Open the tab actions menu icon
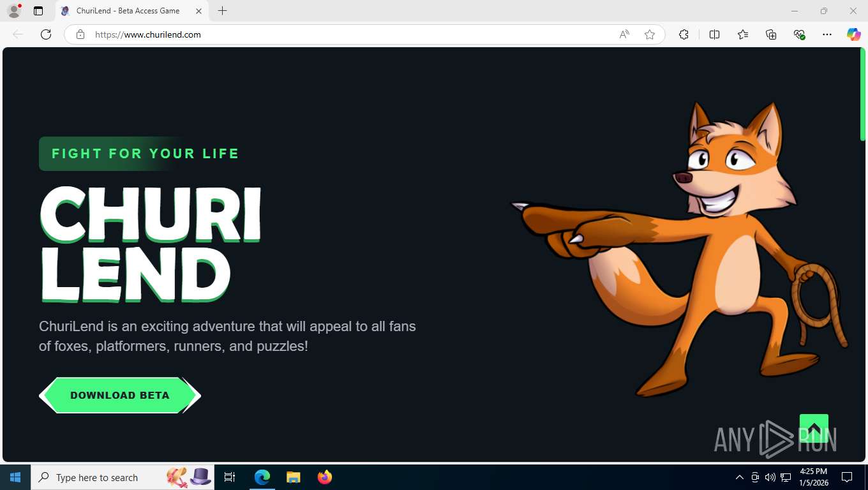Image resolution: width=868 pixels, height=490 pixels. pos(38,11)
